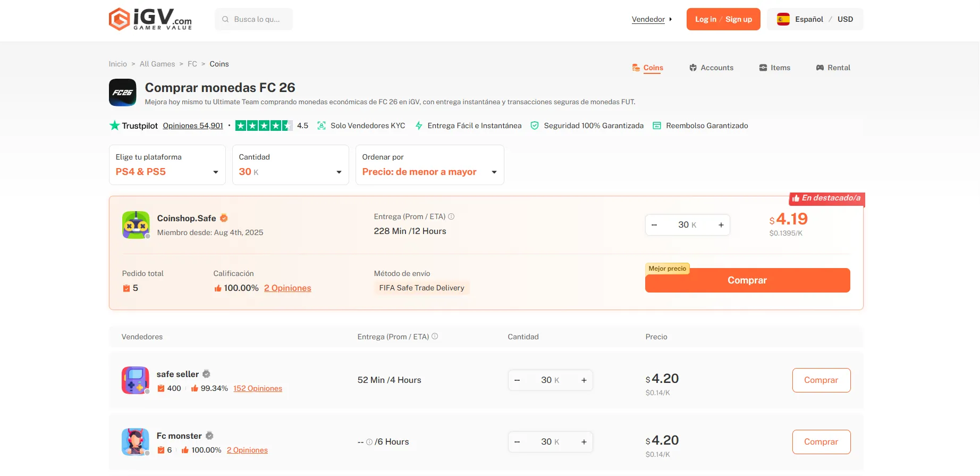
Task: Click the FC26 game icon
Action: [x=123, y=93]
